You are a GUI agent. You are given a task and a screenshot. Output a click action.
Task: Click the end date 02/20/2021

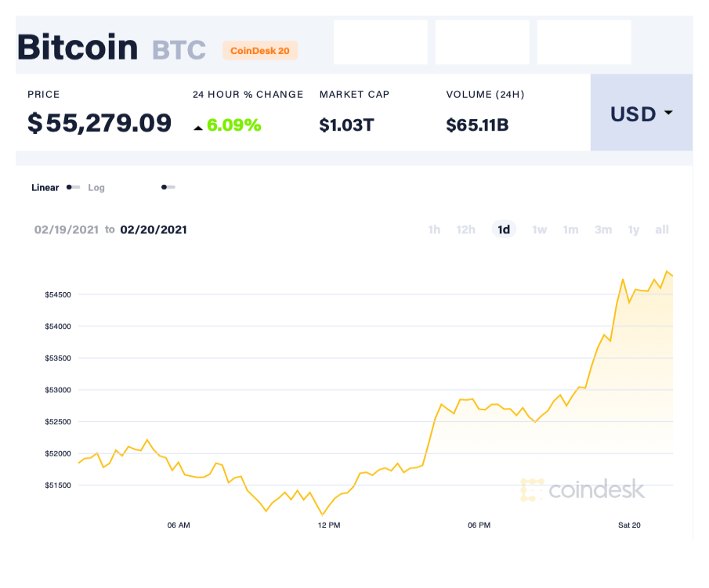153,229
